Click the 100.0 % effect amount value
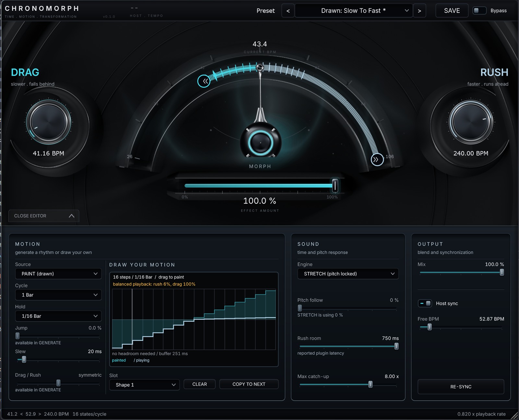The image size is (519, 420). (260, 201)
